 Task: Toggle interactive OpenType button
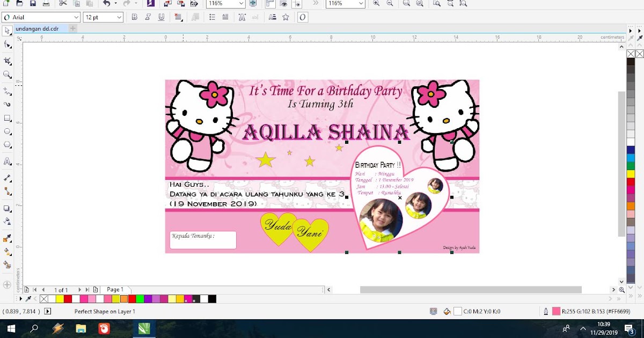click(303, 17)
